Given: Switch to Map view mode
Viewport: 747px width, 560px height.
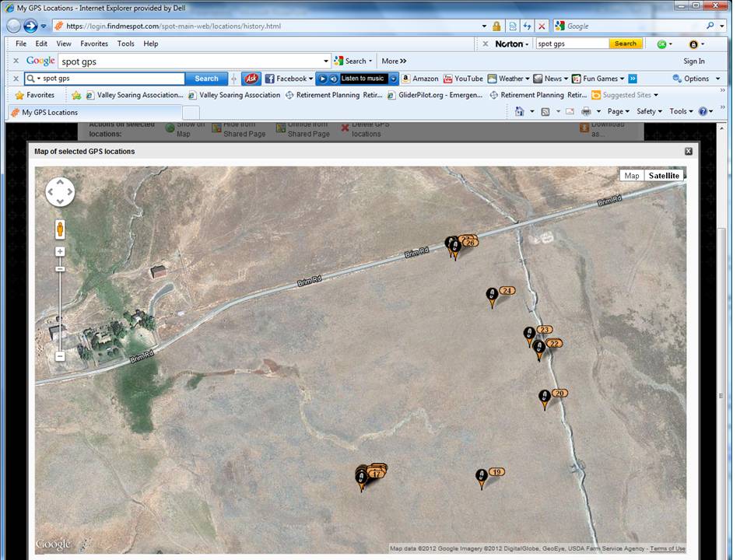Looking at the screenshot, I should 631,176.
